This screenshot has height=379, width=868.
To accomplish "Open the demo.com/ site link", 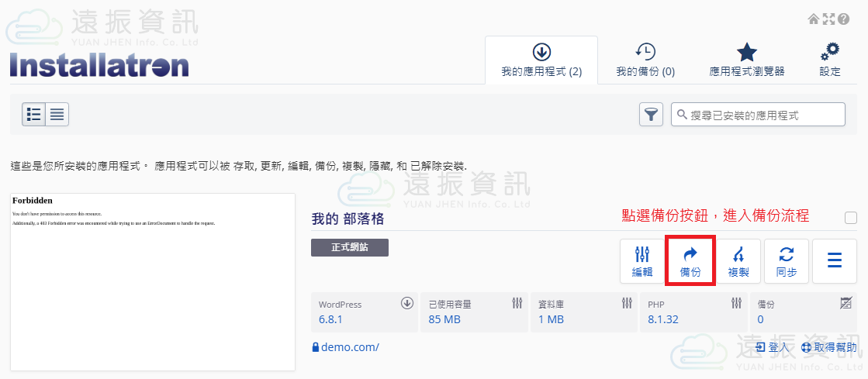I will (350, 347).
